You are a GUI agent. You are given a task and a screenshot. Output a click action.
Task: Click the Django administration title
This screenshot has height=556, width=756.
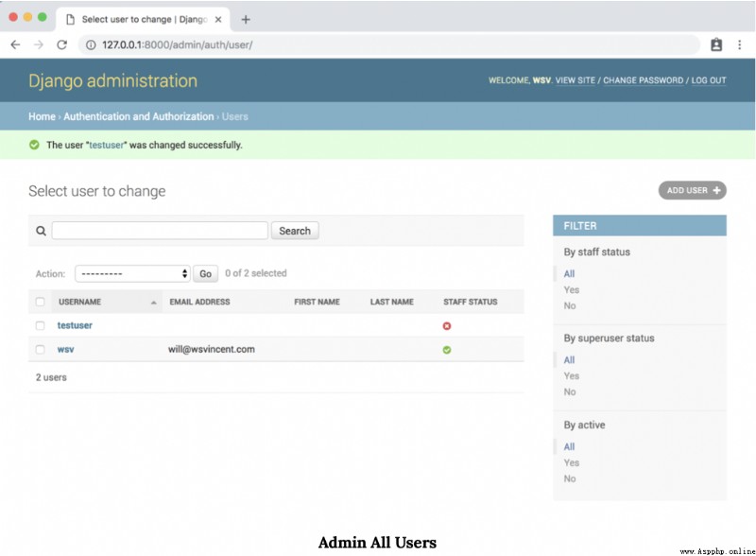(112, 80)
